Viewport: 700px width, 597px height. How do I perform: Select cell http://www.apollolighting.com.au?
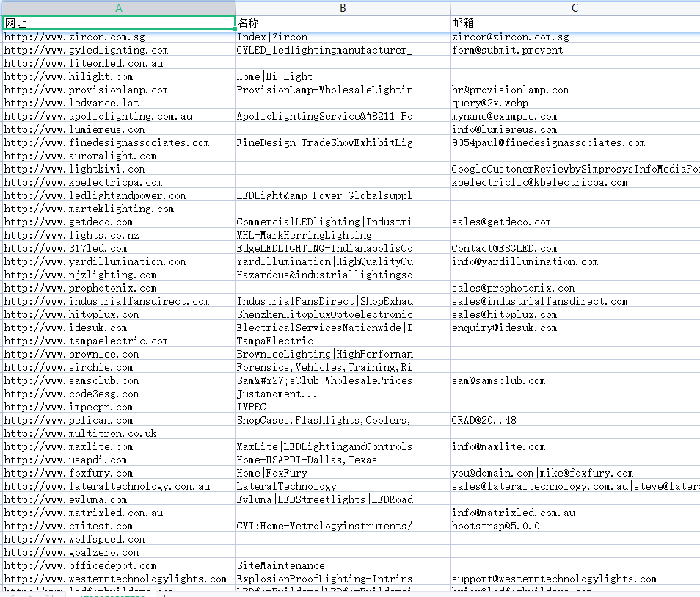tap(119, 116)
